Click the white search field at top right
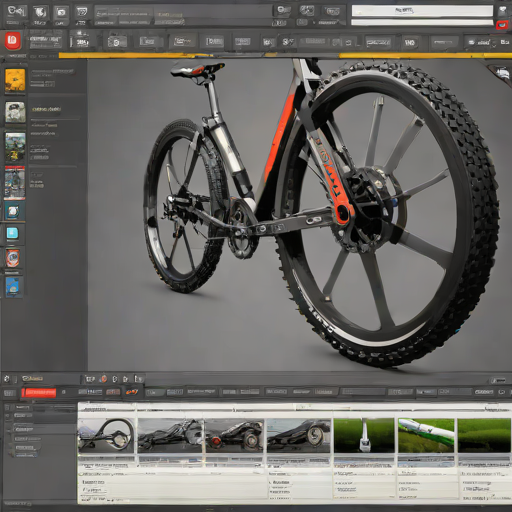Viewport: 512px width, 512px height. tap(422, 11)
